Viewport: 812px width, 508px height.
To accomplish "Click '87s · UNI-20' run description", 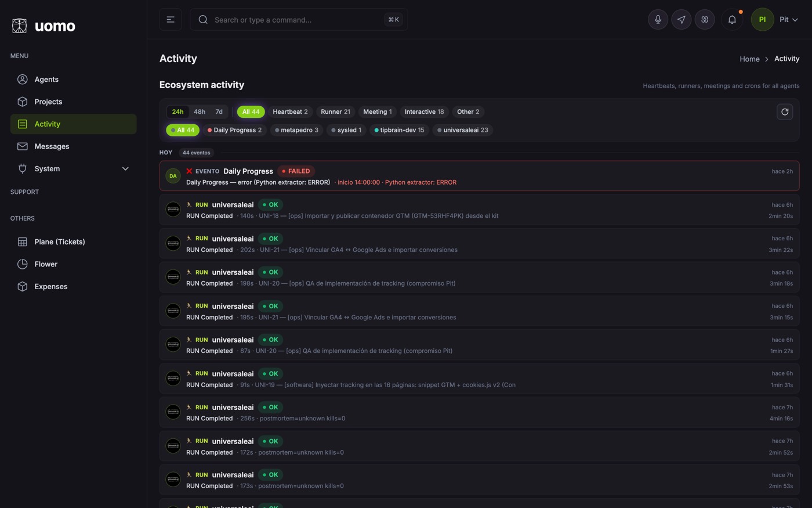I will point(346,351).
